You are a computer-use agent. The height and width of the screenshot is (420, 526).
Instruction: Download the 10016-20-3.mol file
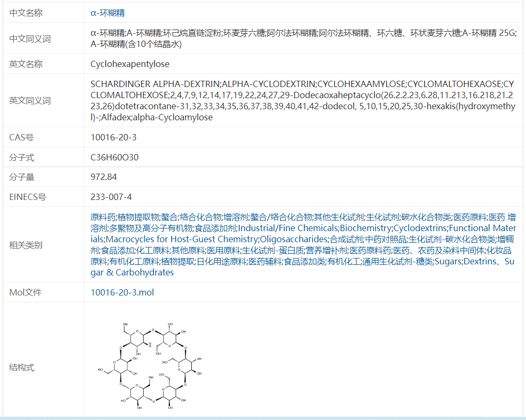pyautogui.click(x=122, y=292)
